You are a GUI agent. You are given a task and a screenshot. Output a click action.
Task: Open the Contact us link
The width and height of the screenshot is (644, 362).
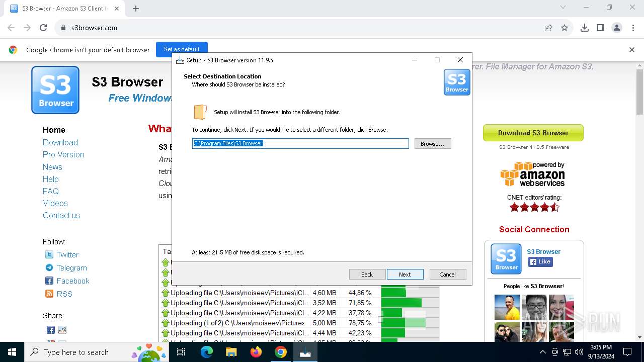pos(61,215)
